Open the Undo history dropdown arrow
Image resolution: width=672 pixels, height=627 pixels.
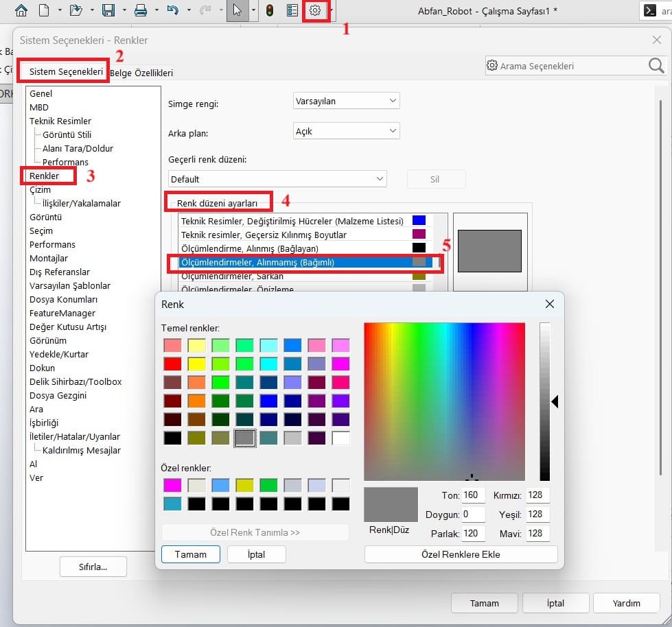(189, 10)
